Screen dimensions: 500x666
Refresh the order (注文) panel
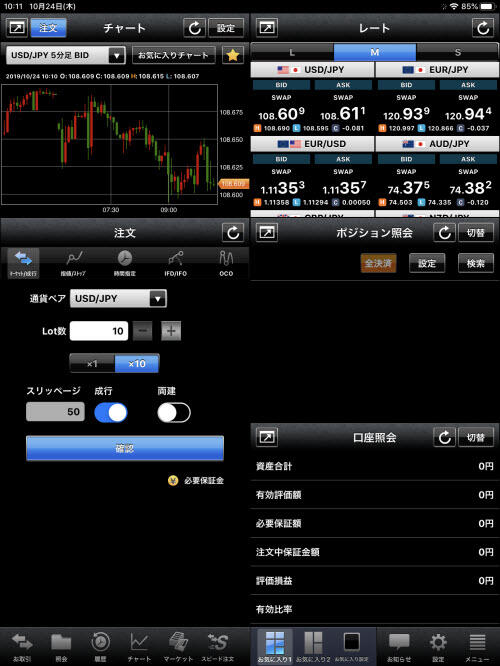(x=233, y=233)
